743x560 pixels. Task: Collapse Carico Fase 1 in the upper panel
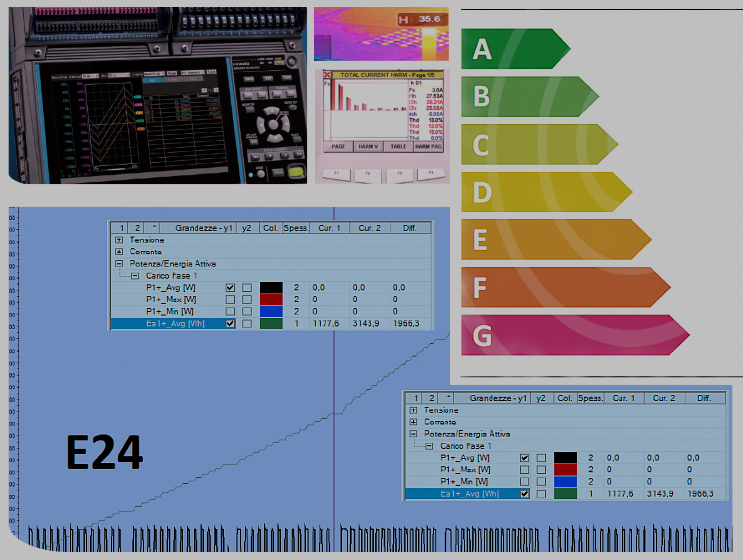click(x=135, y=276)
